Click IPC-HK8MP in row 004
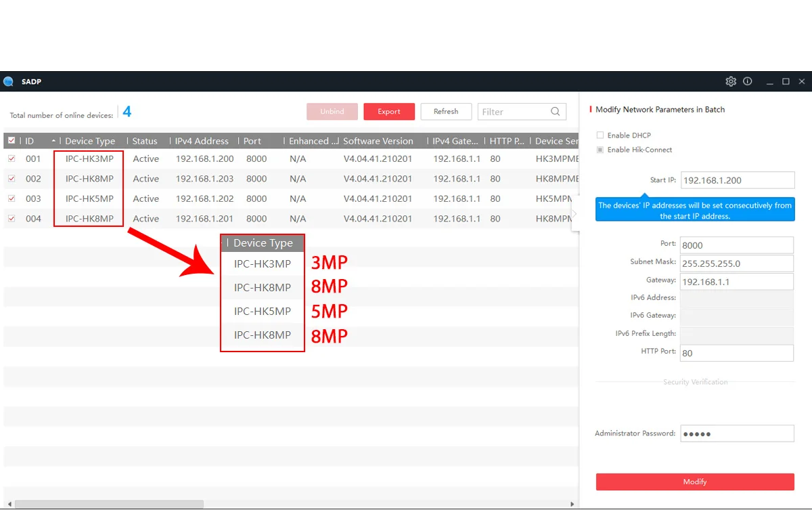 click(89, 219)
